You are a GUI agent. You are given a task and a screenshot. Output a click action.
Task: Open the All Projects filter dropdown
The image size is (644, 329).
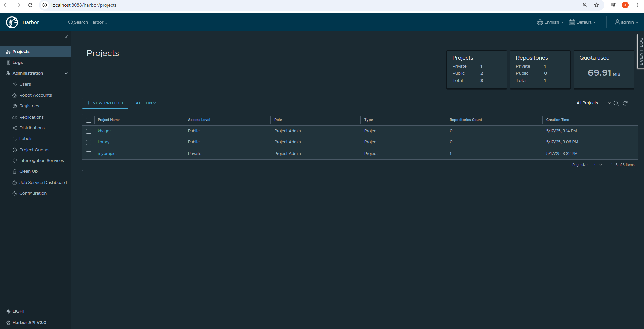coord(594,103)
